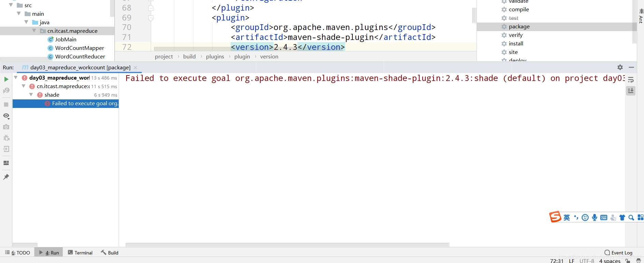Screen dimensions: 644x263
Task: Click the plugins breadcrumb
Action: (215, 57)
